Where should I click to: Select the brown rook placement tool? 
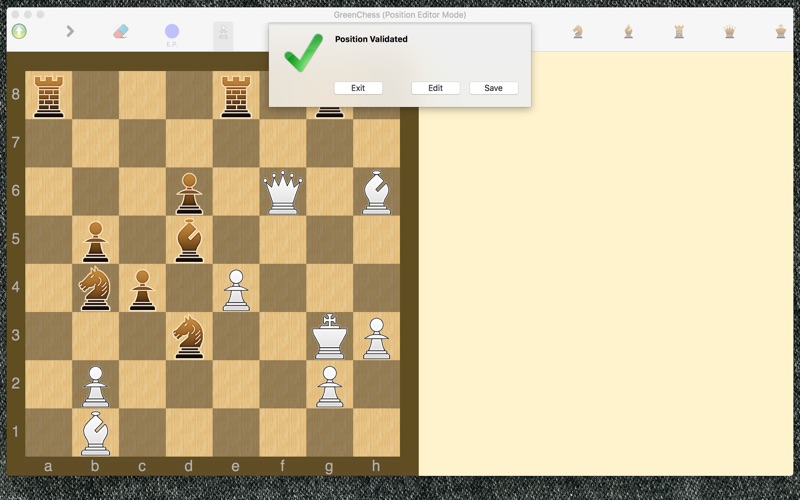tap(679, 32)
